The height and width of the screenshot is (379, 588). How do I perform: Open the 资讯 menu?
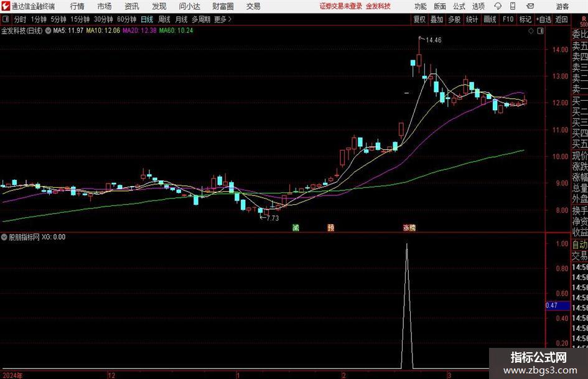pos(132,6)
